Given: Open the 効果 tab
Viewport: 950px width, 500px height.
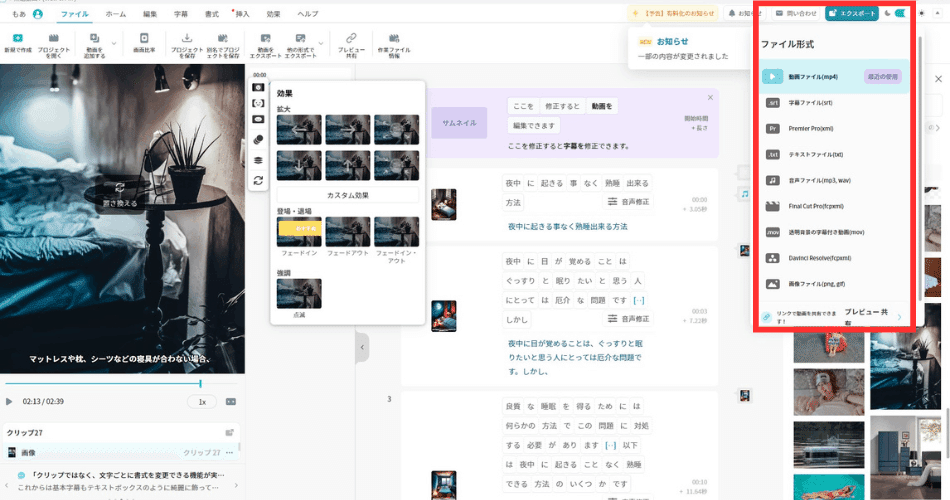Looking at the screenshot, I should pos(273,14).
